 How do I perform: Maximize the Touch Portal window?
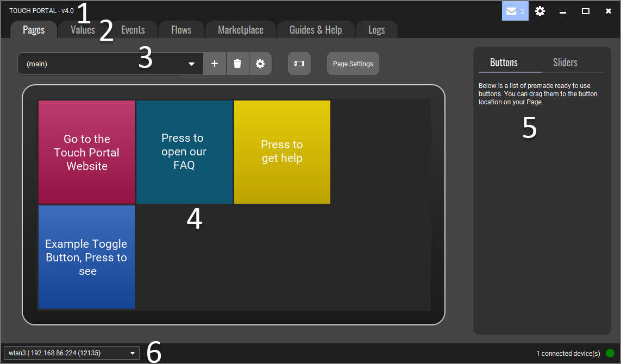click(x=586, y=11)
